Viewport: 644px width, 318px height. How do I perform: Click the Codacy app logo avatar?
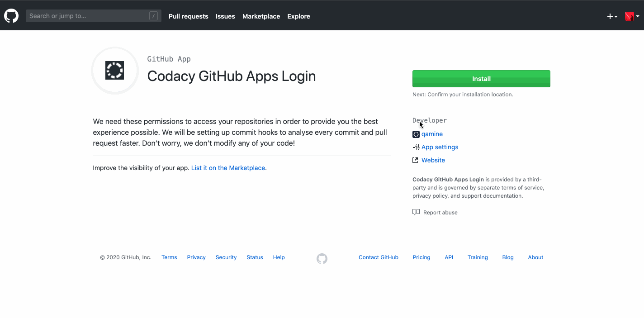(x=115, y=70)
